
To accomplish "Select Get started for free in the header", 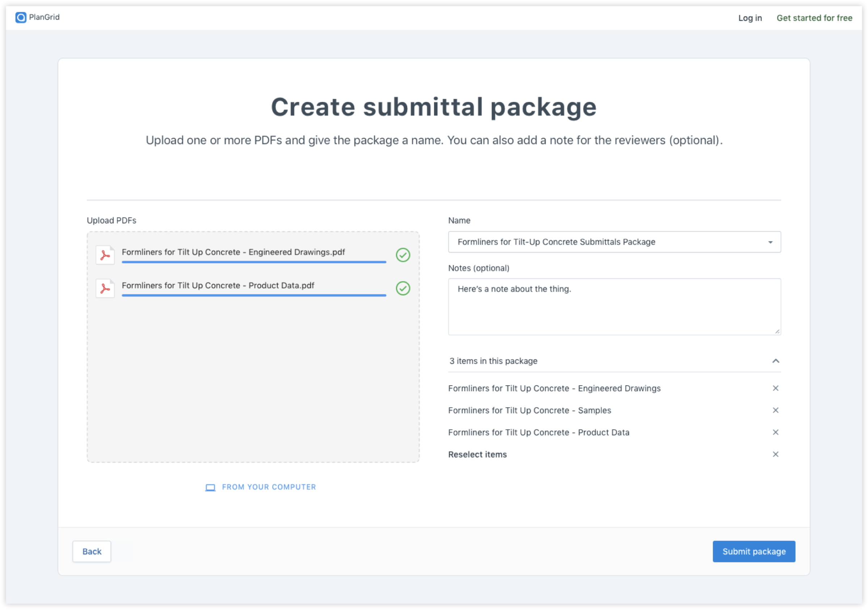I will pyautogui.click(x=814, y=18).
